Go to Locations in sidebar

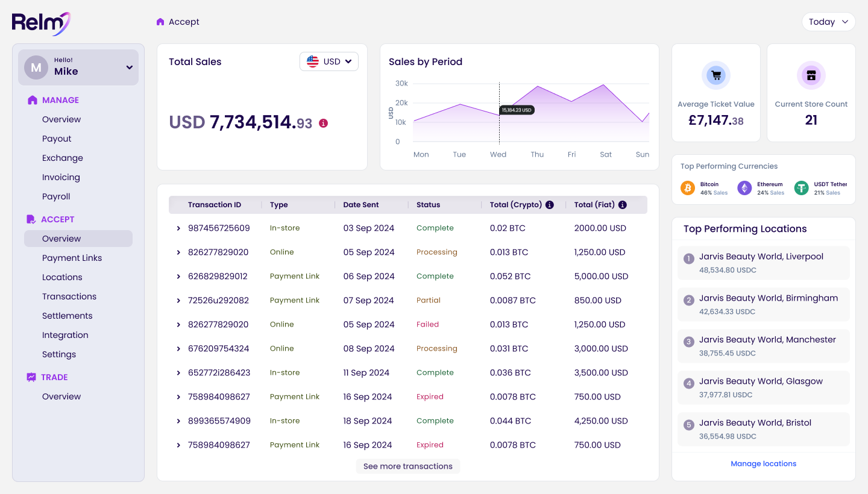(62, 277)
